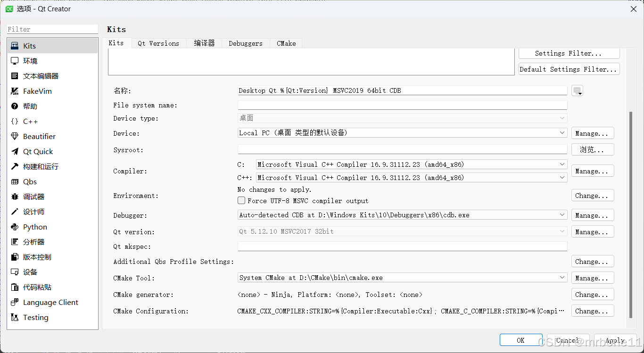Switch to the Debuggers tab

tap(246, 43)
